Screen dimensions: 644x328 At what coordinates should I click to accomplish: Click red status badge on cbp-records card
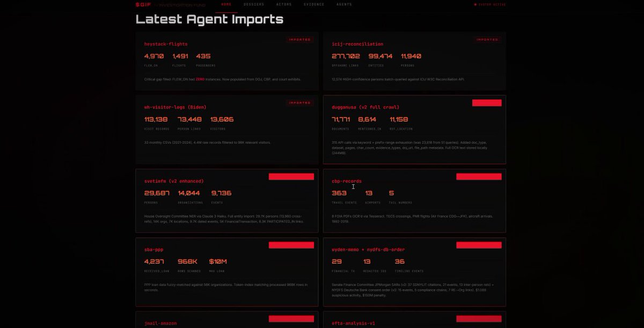479,176
